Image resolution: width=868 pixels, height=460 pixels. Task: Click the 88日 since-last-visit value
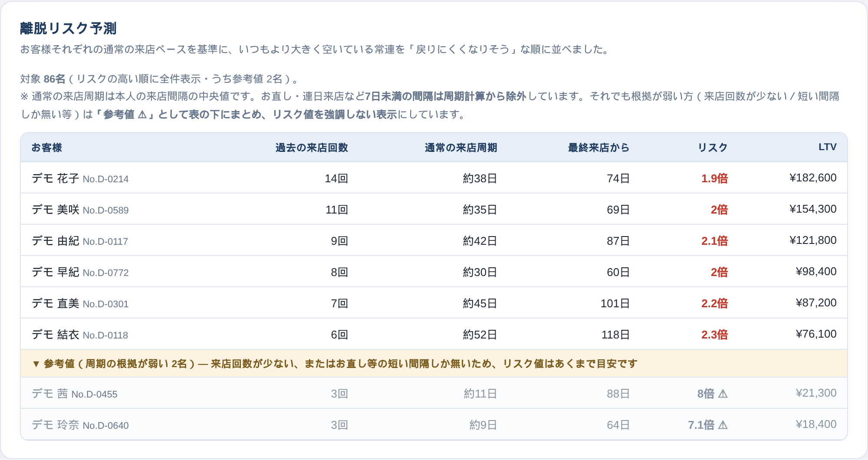pyautogui.click(x=618, y=394)
